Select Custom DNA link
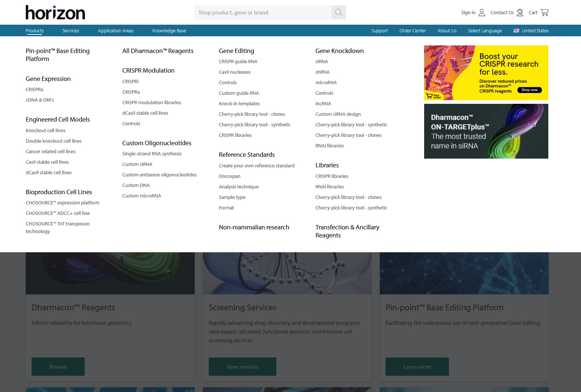The width and height of the screenshot is (581, 392). (x=136, y=185)
